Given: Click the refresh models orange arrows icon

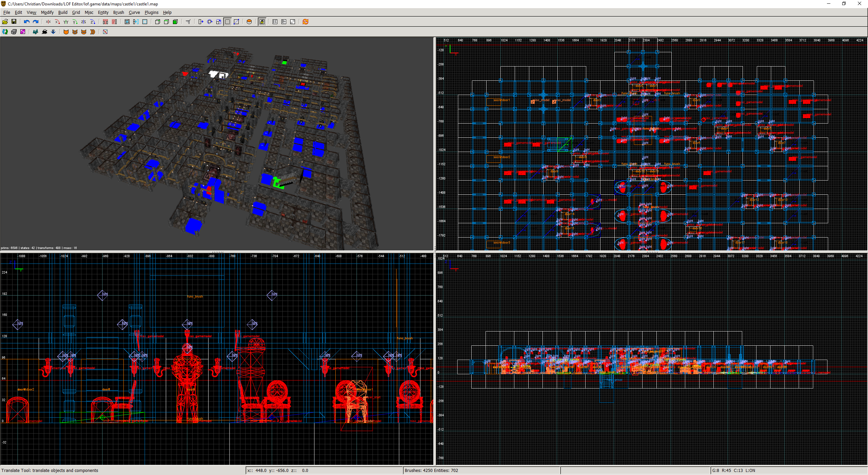Looking at the screenshot, I should coord(305,22).
